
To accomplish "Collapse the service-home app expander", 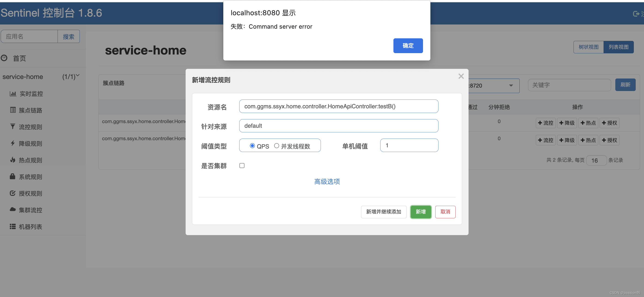I will pos(77,75).
